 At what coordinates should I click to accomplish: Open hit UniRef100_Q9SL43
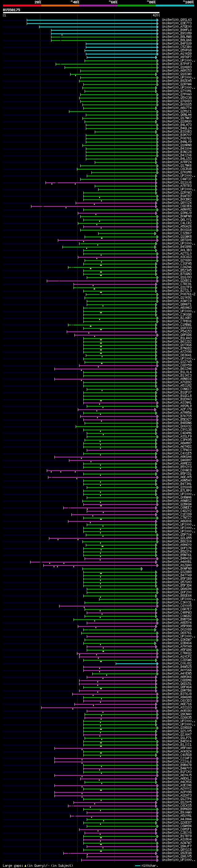pos(177,20)
